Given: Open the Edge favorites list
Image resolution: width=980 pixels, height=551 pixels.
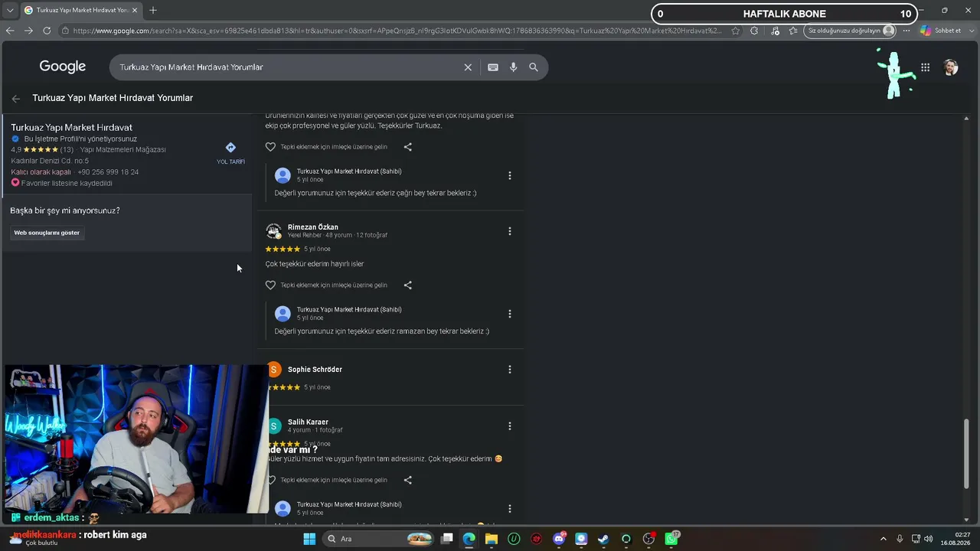Looking at the screenshot, I should tap(793, 31).
